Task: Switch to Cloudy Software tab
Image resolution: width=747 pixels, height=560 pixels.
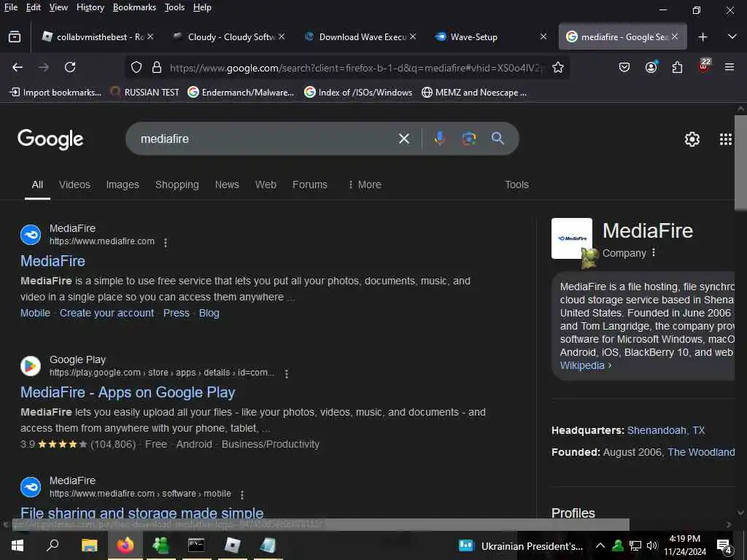Action: tap(228, 36)
